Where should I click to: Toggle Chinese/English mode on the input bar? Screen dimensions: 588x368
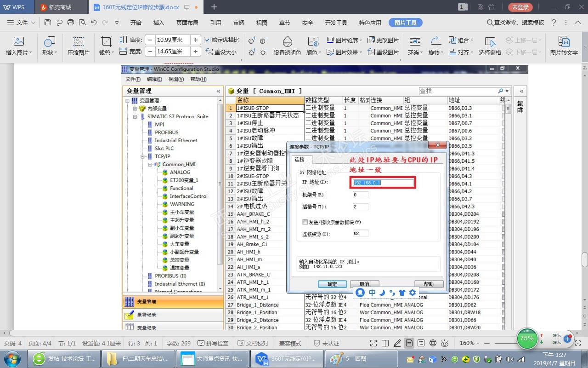[372, 293]
